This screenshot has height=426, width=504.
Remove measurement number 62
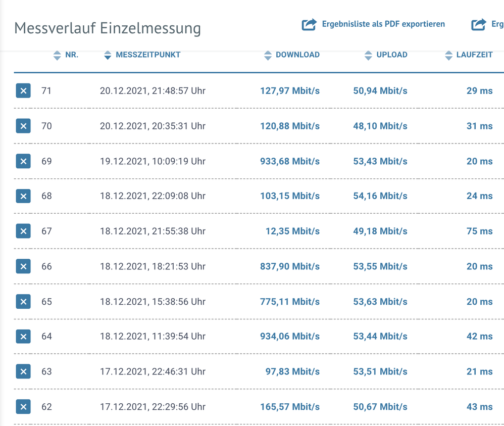[23, 407]
